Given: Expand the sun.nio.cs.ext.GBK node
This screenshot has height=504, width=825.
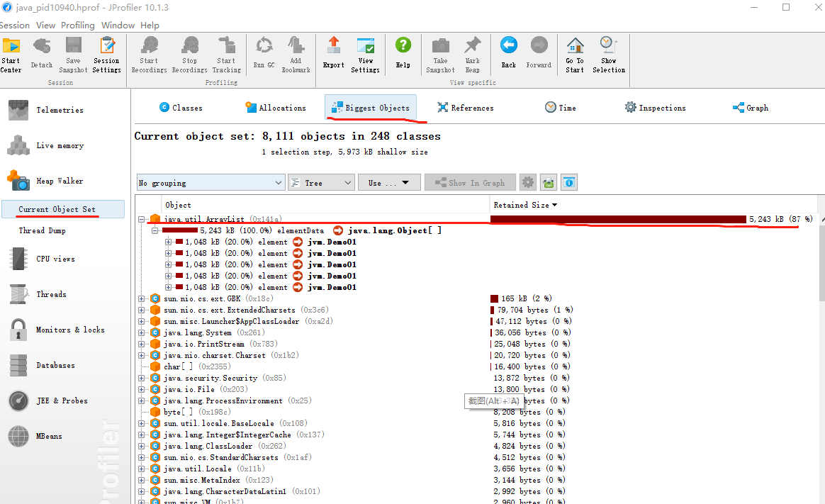Looking at the screenshot, I should pos(141,298).
